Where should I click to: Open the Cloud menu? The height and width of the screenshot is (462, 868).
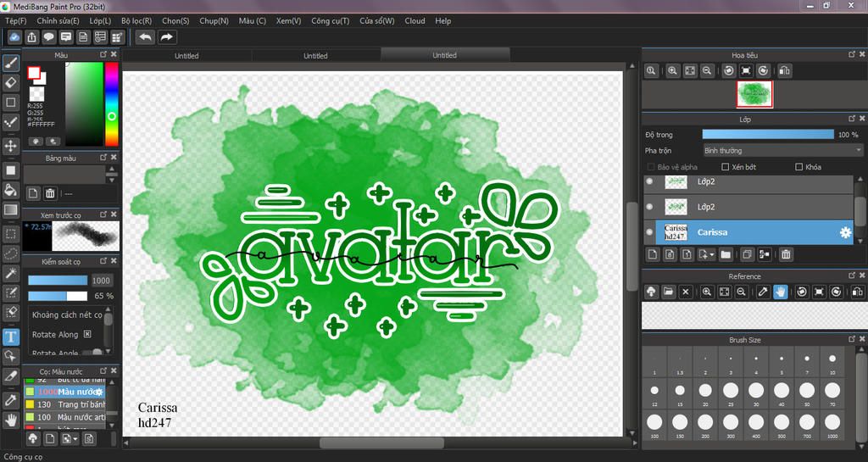coord(415,20)
